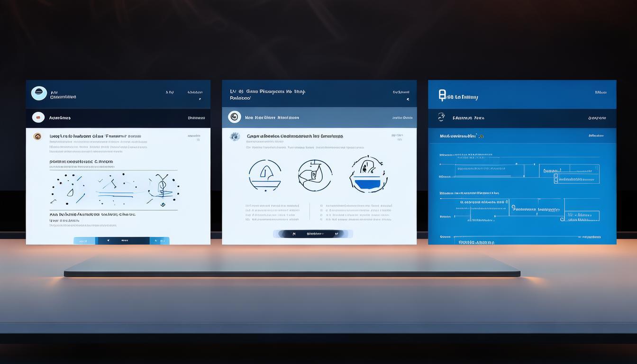The height and width of the screenshot is (364, 637).
Task: Click left segment of left panel's bottom bar
Action: pyautogui.click(x=84, y=241)
